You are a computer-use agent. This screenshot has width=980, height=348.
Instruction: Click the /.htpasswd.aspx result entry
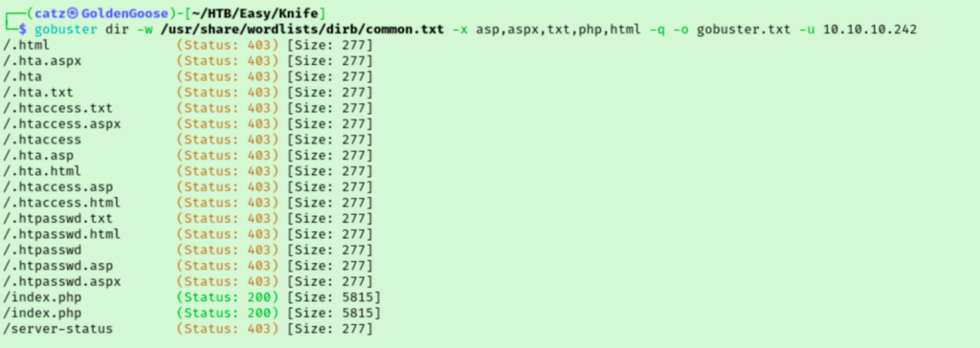pyautogui.click(x=62, y=282)
